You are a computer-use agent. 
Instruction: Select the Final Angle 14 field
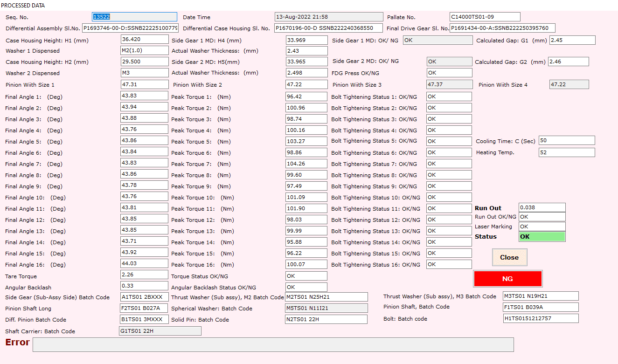coord(144,241)
